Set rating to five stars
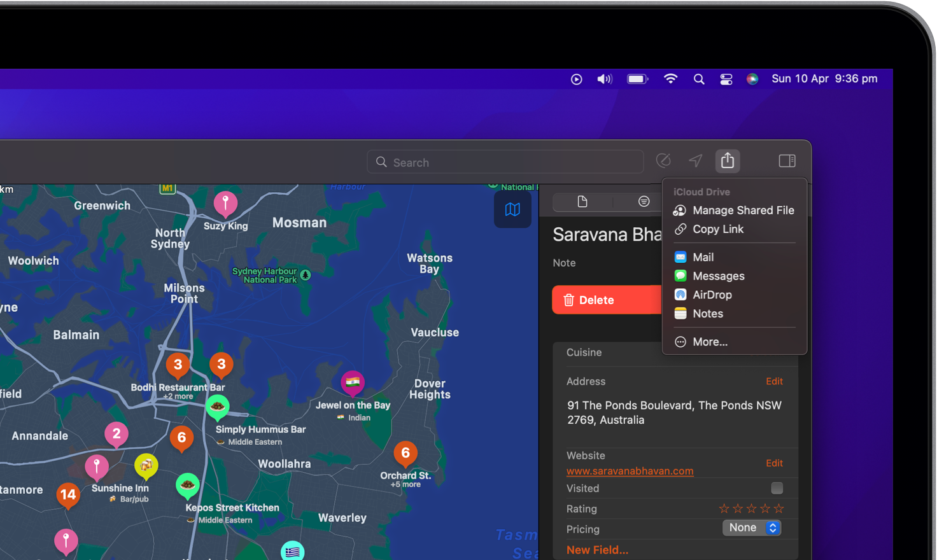 [x=778, y=508]
